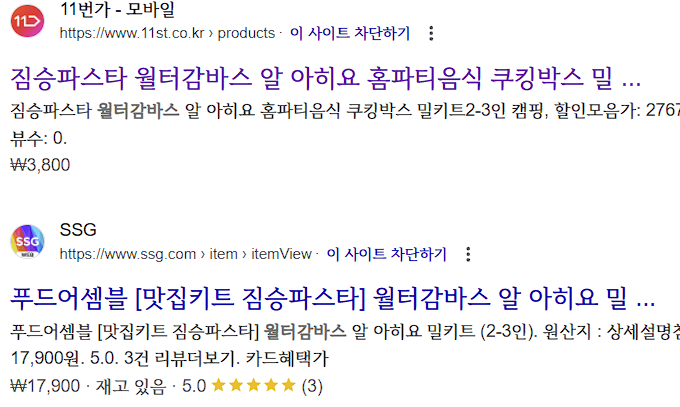The height and width of the screenshot is (407, 680).
Task: Click the www.11st.co.kr products URL breadcrumb
Action: click(x=167, y=33)
